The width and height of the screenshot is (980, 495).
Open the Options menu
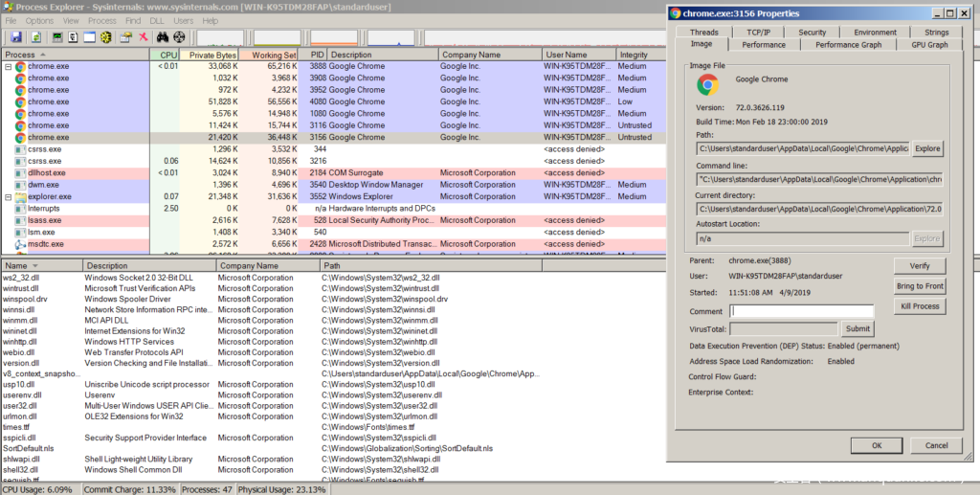pos(39,20)
